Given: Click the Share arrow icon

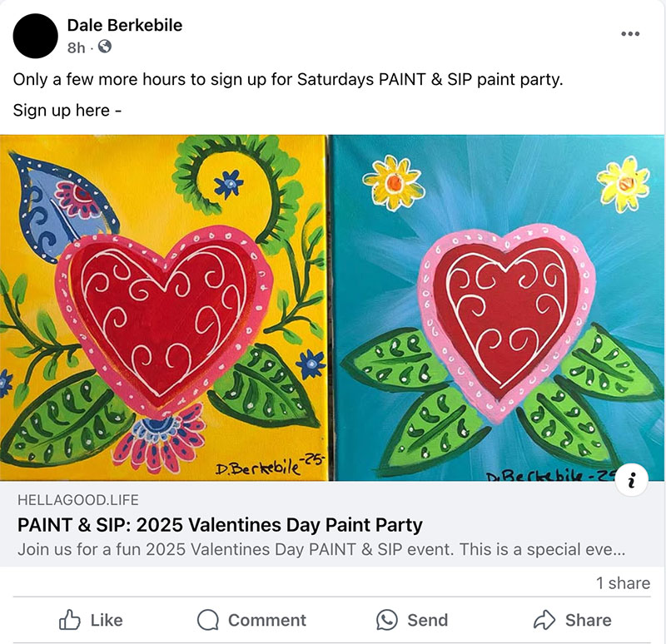Looking at the screenshot, I should tap(544, 620).
